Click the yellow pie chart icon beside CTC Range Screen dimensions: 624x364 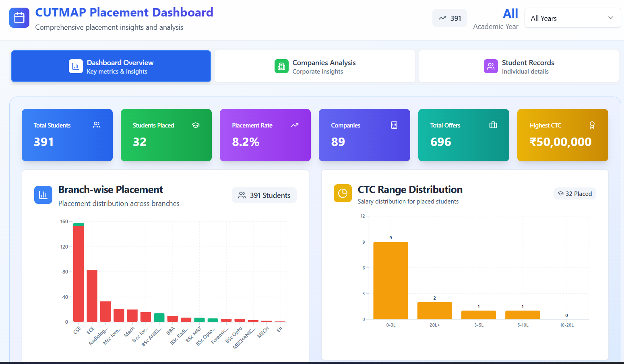tap(343, 193)
